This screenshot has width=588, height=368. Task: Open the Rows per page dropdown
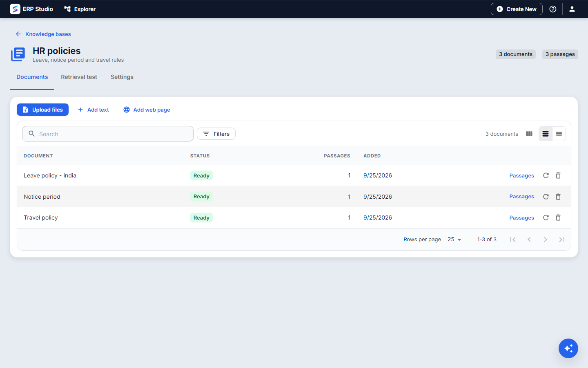[x=454, y=240]
